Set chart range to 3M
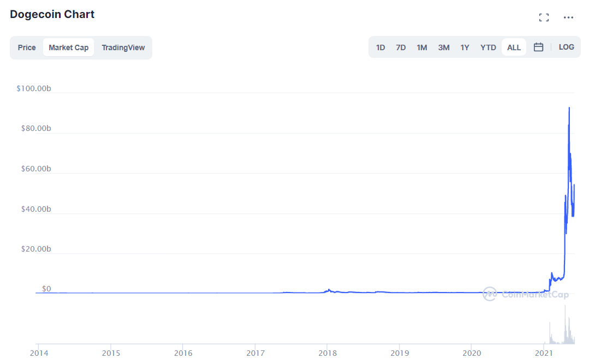The width and height of the screenshot is (589, 364). pyautogui.click(x=444, y=47)
